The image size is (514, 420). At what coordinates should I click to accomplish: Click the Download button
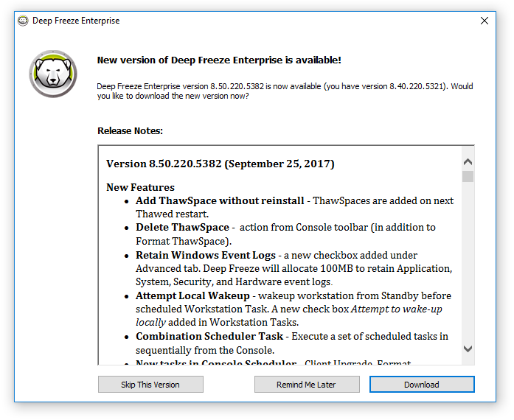tap(422, 385)
